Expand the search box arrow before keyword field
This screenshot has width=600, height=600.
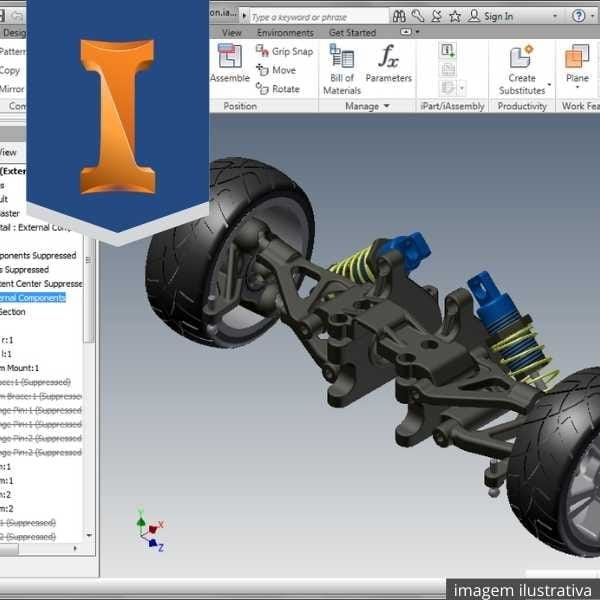244,16
